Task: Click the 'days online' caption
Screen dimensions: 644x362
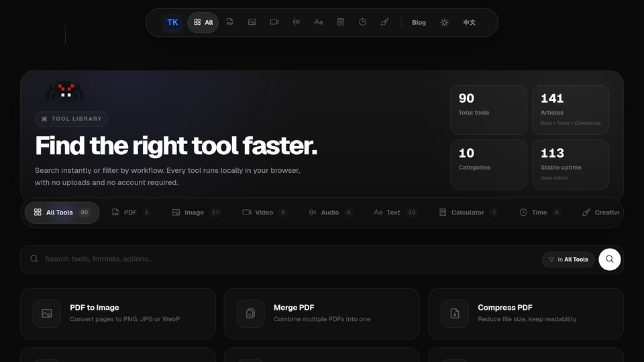Action: point(554,178)
